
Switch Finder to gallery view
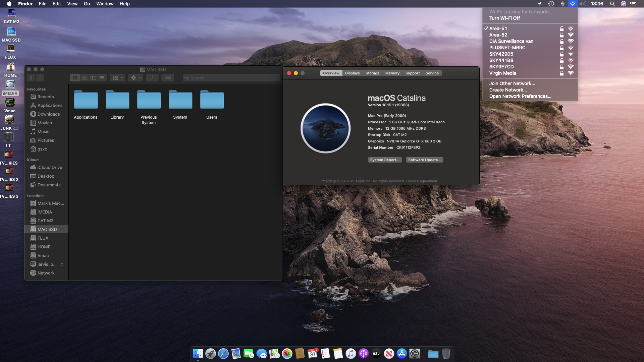click(x=102, y=78)
